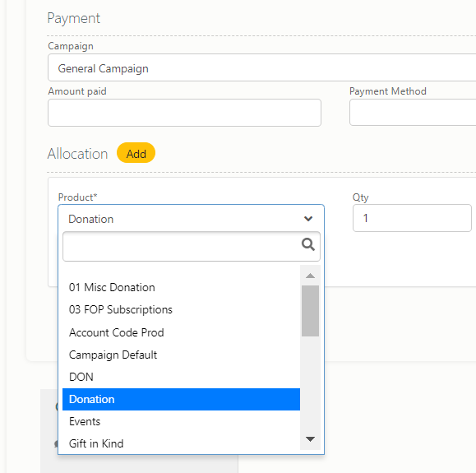476x473 pixels.
Task: Click the Product box showing Donation
Action: (192, 219)
